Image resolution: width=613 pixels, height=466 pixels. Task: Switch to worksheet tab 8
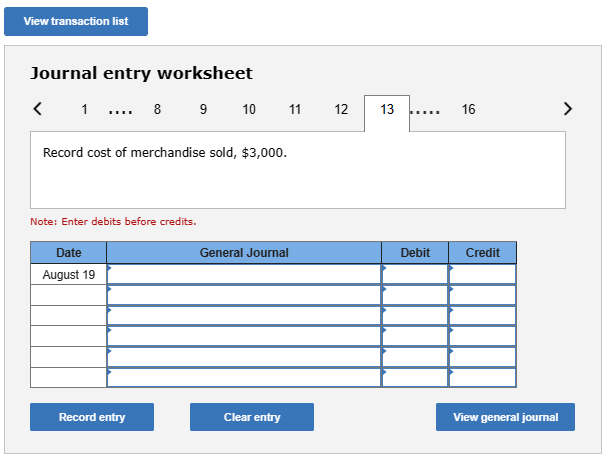[157, 109]
